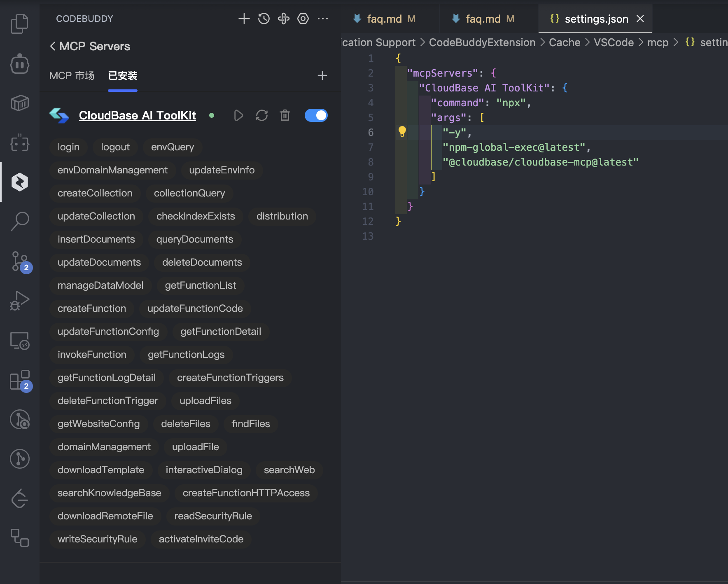Delete CloudBase AI ToolKit with trash icon
This screenshot has width=728, height=584.
coord(285,115)
